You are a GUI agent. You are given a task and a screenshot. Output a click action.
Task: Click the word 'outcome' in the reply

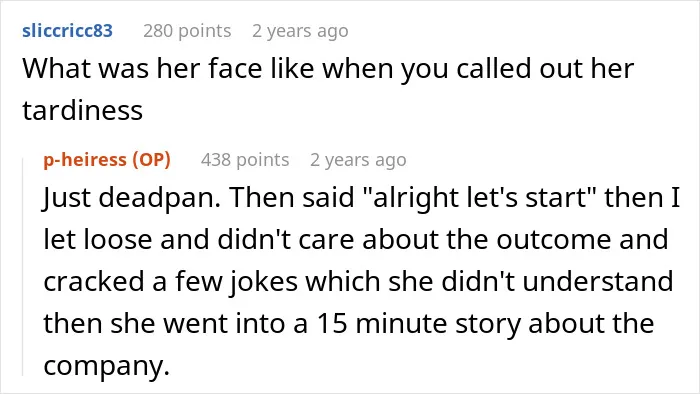coord(555,239)
